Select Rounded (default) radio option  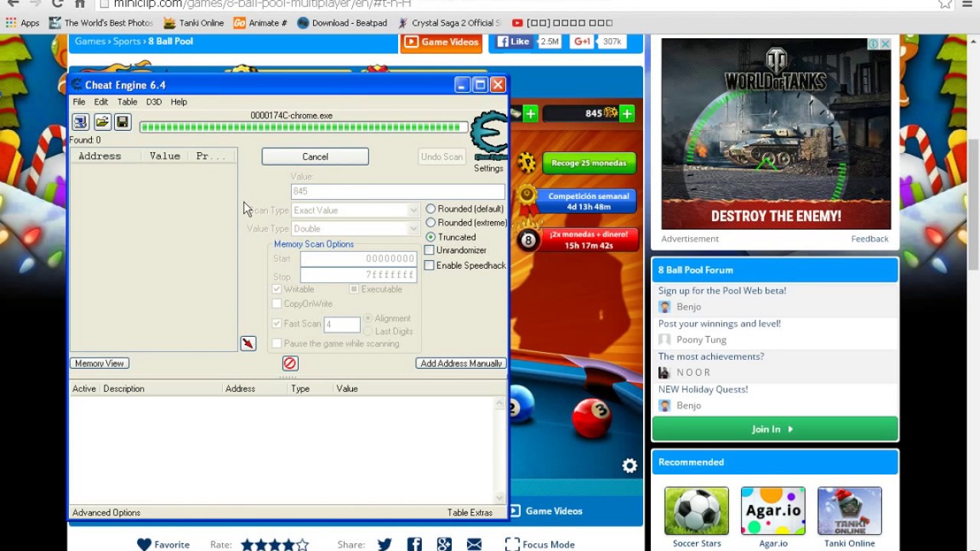[x=430, y=209]
